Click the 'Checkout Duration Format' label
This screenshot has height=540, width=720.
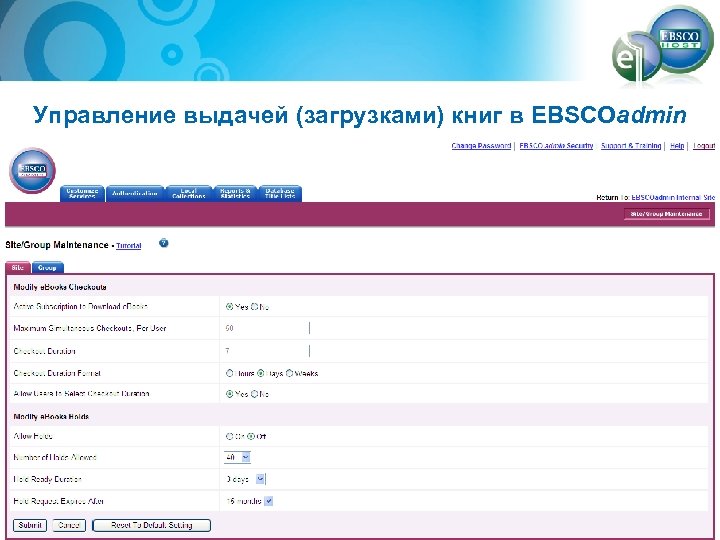point(57,373)
